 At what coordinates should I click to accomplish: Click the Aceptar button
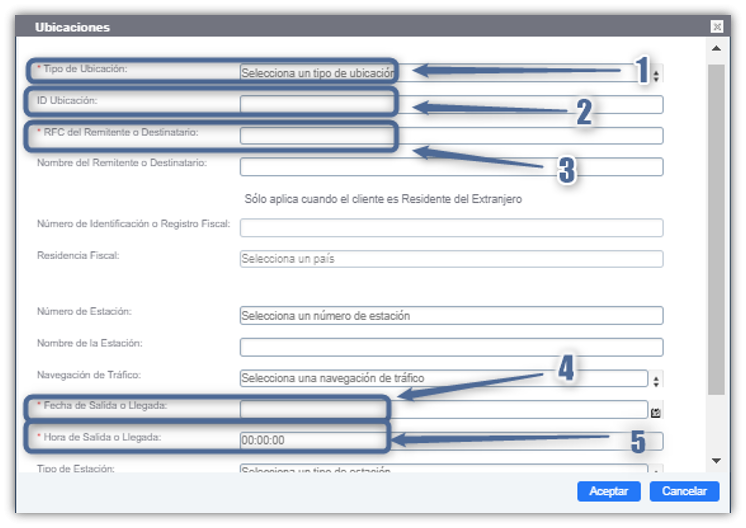coord(609,491)
